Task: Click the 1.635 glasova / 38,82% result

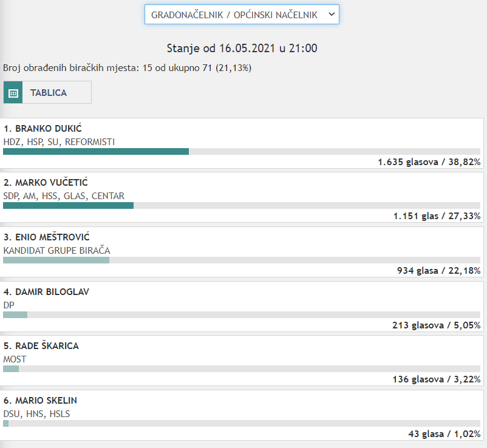Action: [429, 162]
